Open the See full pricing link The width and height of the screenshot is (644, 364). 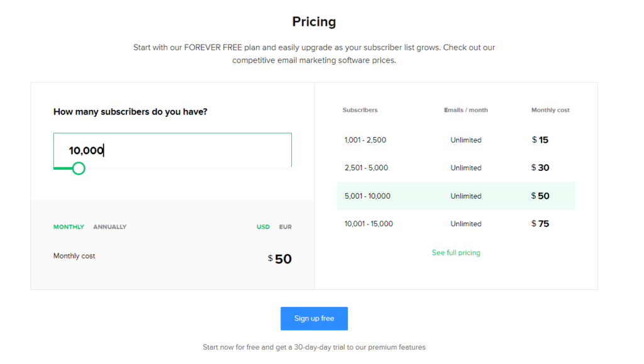pos(456,253)
